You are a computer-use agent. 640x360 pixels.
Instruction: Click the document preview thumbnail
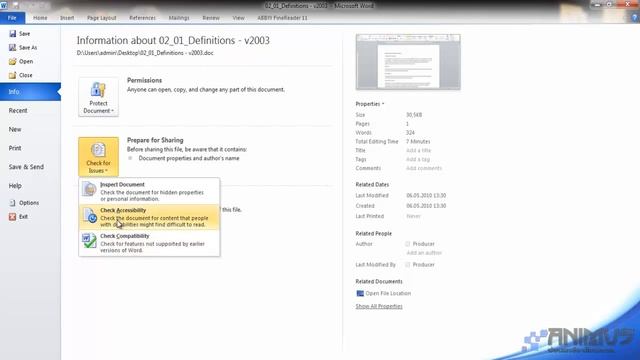(408, 62)
